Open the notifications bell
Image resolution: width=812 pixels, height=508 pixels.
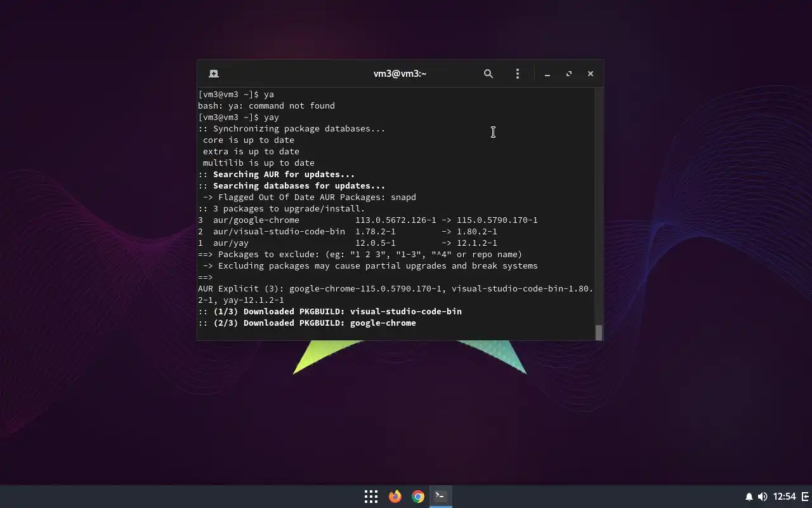(749, 497)
